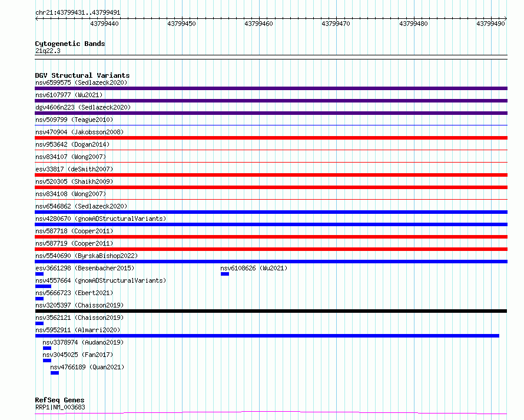Select the nsv509799 (Teague2010) label
This screenshot has width=524, height=420.
(74, 120)
